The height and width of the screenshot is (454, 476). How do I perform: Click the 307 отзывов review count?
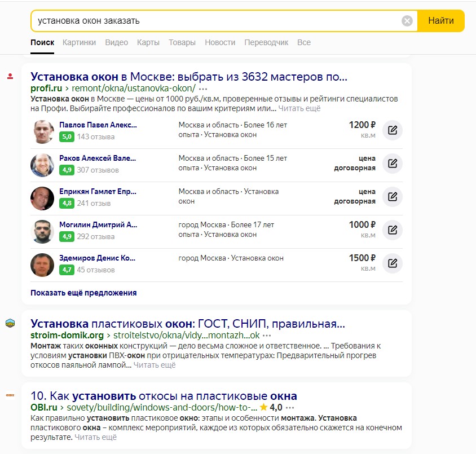(98, 170)
